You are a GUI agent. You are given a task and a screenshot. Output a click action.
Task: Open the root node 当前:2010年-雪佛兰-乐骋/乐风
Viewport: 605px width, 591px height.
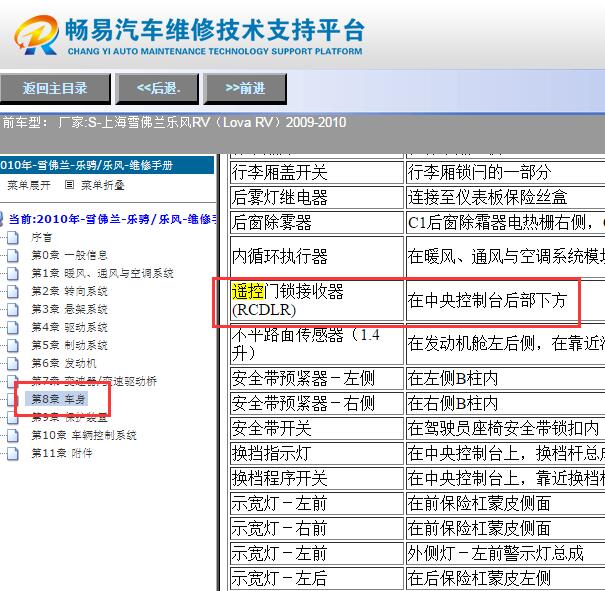tap(113, 219)
